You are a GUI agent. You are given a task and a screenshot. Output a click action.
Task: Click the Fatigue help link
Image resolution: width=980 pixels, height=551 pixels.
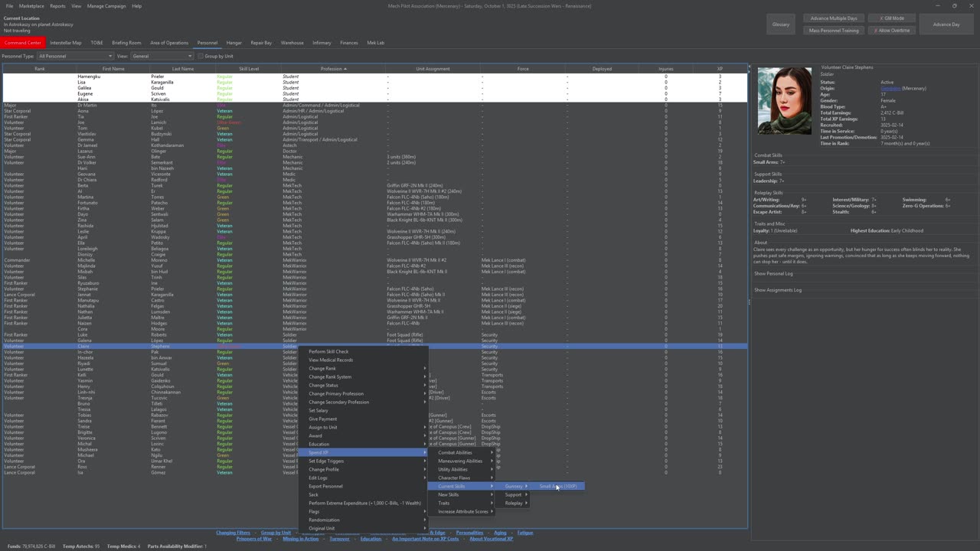(524, 533)
